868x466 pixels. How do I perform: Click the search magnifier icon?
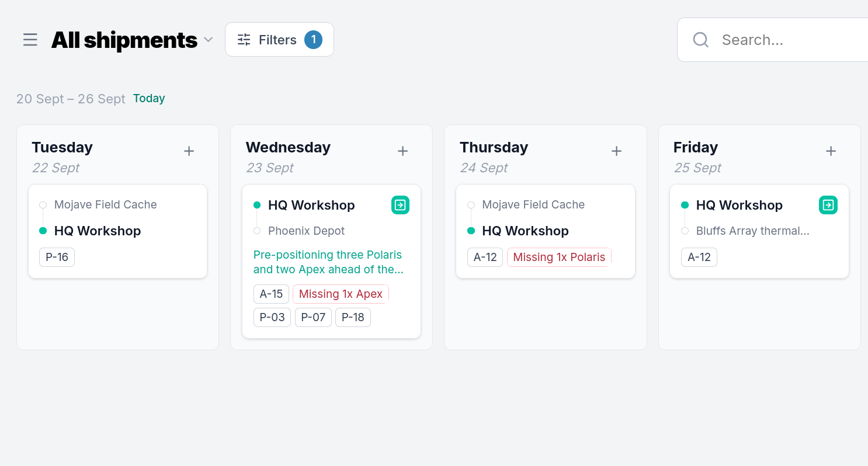pyautogui.click(x=700, y=40)
